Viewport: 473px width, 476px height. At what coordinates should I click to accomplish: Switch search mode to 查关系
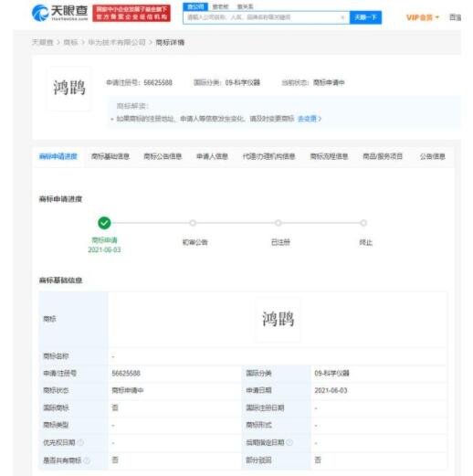pyautogui.click(x=245, y=6)
